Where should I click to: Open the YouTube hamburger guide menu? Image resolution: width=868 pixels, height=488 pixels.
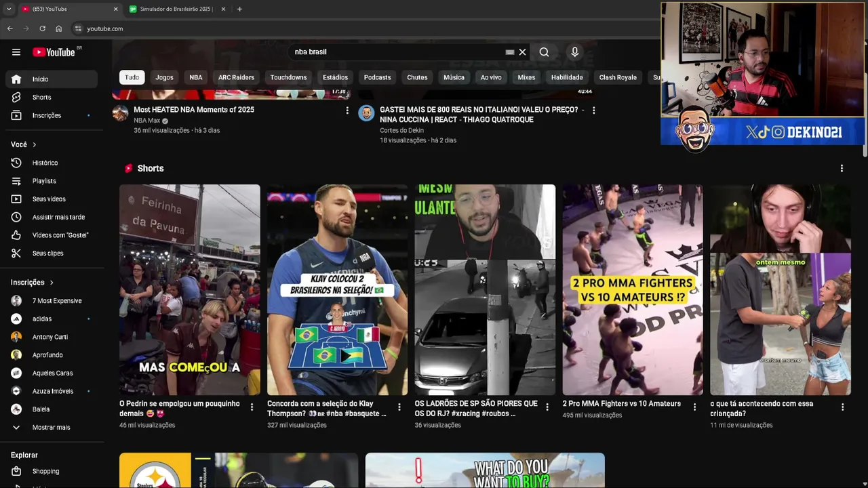point(16,52)
